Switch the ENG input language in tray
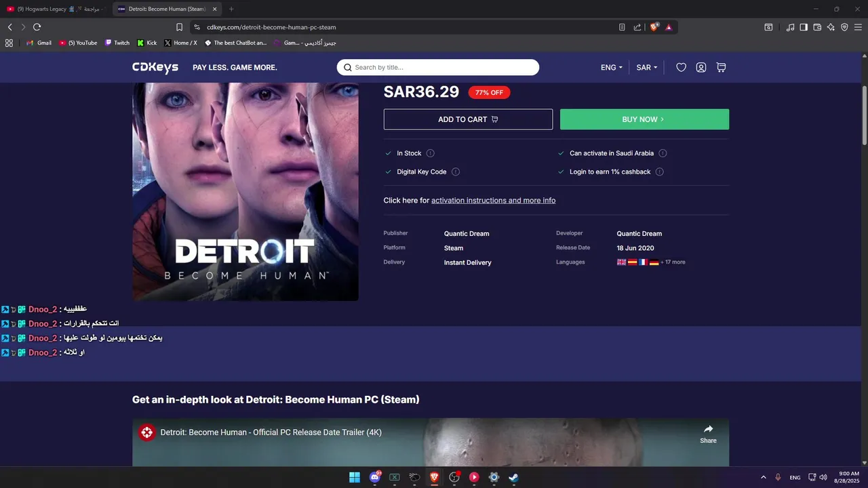This screenshot has height=488, width=868. (795, 477)
